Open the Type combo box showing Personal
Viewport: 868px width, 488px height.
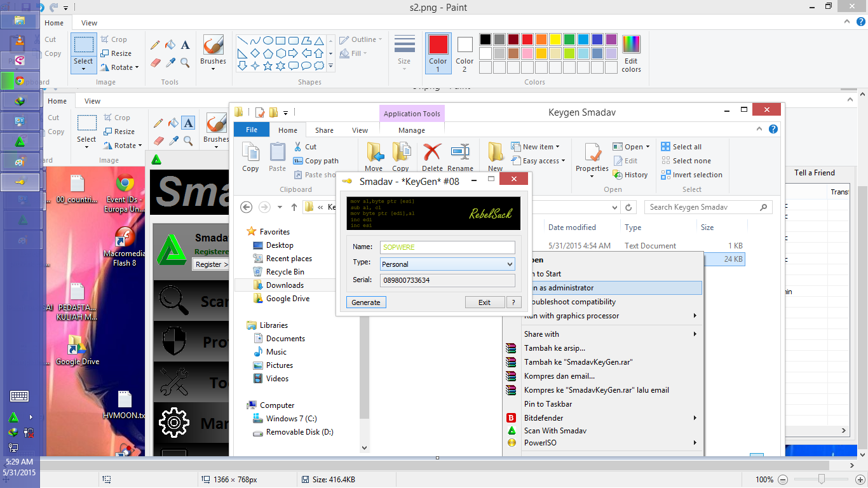click(x=448, y=264)
